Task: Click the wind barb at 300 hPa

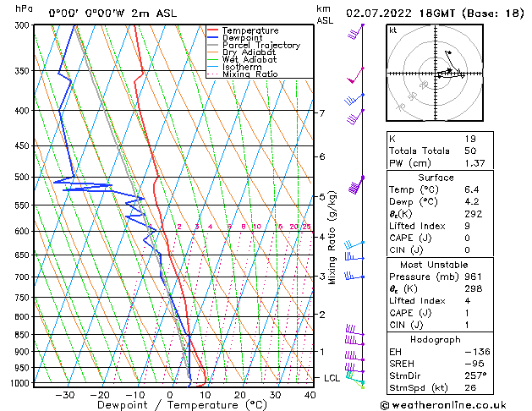Action: coord(356,31)
